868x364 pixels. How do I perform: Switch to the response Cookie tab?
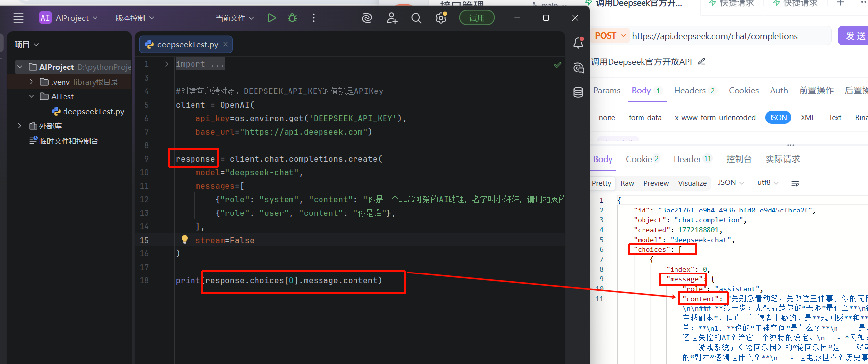(643, 159)
